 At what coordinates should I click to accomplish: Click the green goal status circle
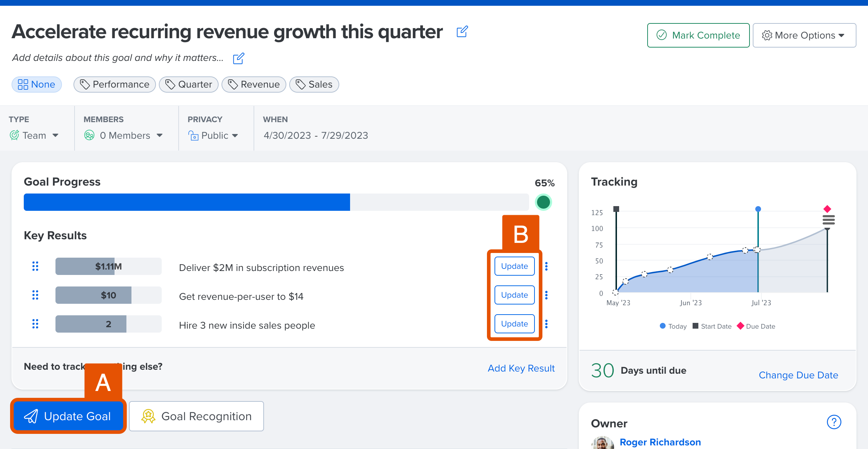click(x=543, y=202)
